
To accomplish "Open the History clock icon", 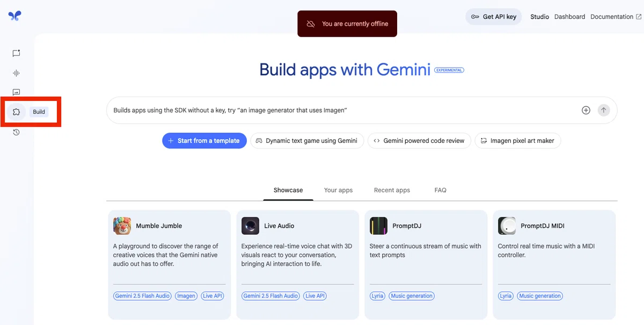I will (x=17, y=132).
